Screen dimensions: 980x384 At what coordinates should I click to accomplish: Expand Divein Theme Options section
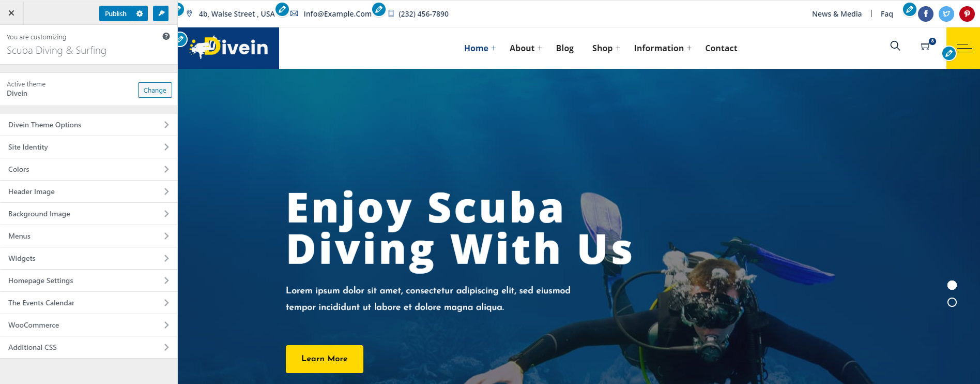[x=89, y=125]
